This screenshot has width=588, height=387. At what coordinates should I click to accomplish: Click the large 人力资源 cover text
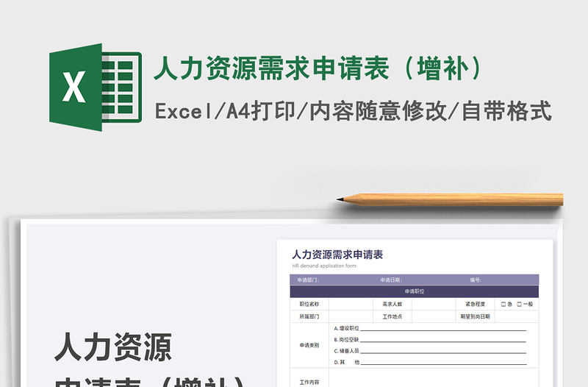click(x=113, y=347)
